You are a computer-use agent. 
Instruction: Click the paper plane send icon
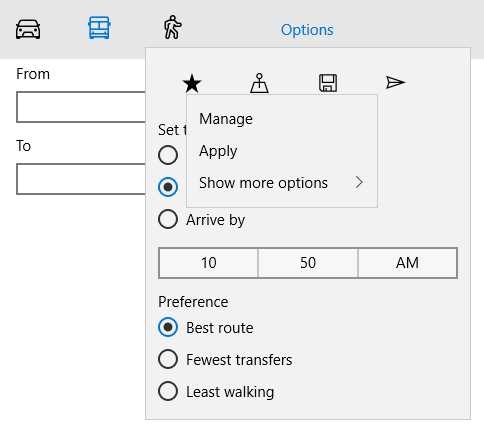[395, 82]
